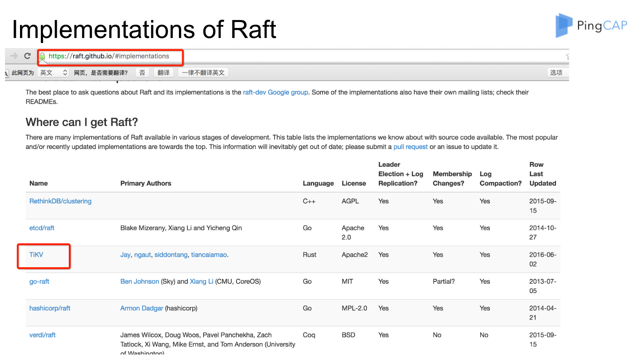The width and height of the screenshot is (644, 360).
Task: Visit the hashicorp/raft link
Action: click(x=50, y=308)
